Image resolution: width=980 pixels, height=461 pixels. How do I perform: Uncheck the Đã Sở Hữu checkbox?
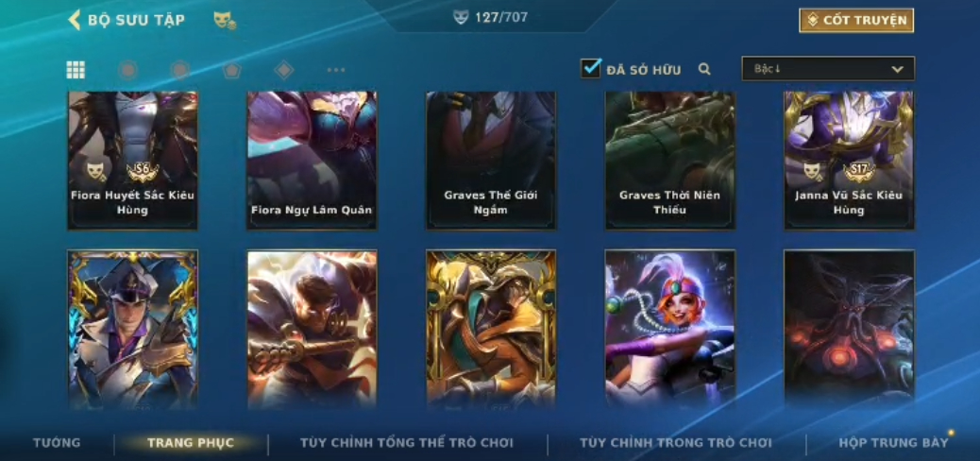(x=590, y=68)
